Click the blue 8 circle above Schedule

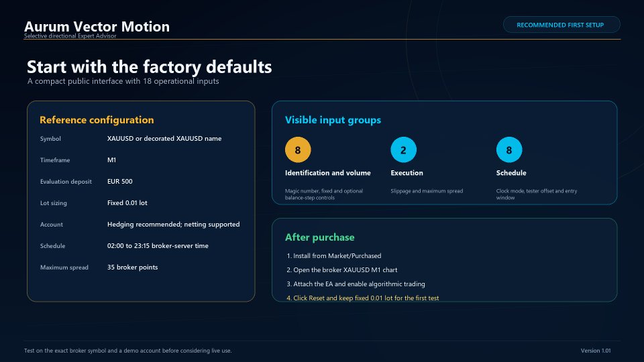pyautogui.click(x=509, y=149)
